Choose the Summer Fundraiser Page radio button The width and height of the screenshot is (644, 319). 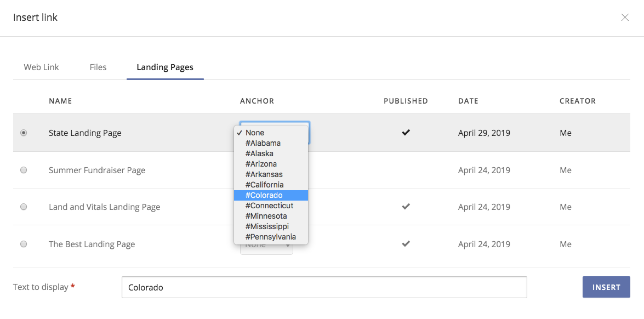pyautogui.click(x=23, y=170)
